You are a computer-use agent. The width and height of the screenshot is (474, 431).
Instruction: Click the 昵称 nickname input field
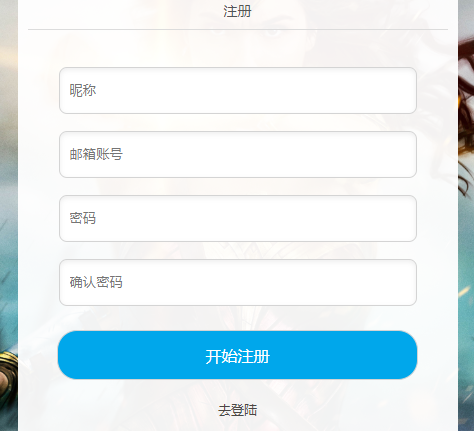click(238, 90)
